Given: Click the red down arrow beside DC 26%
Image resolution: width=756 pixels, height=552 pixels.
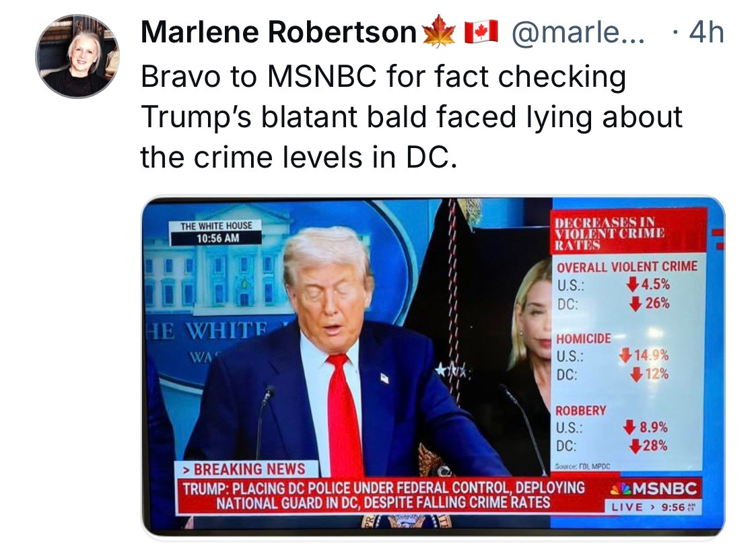Looking at the screenshot, I should click(x=636, y=303).
